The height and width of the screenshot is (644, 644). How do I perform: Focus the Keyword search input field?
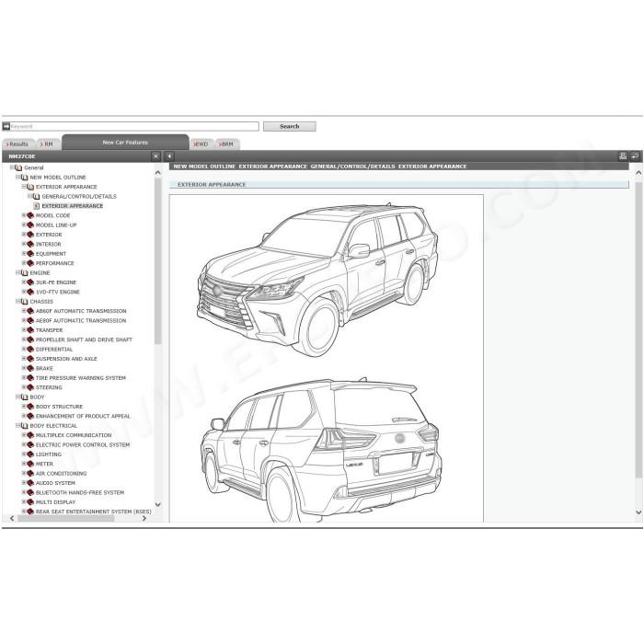pyautogui.click(x=134, y=126)
